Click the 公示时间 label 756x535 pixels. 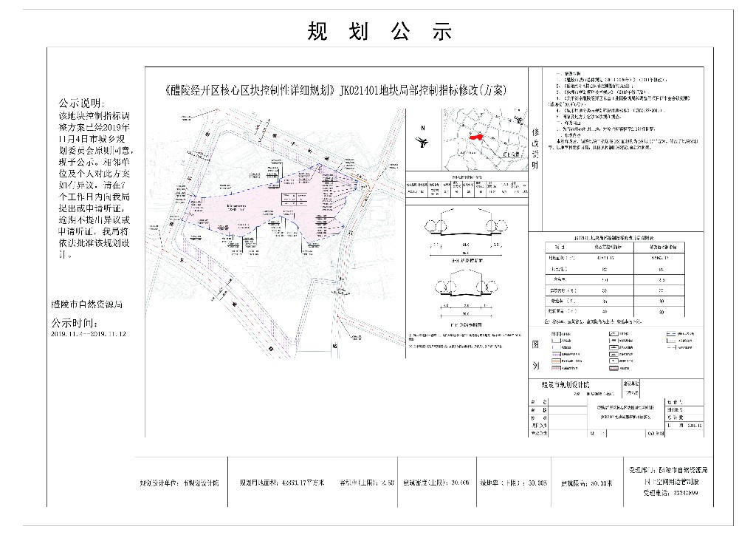74,324
